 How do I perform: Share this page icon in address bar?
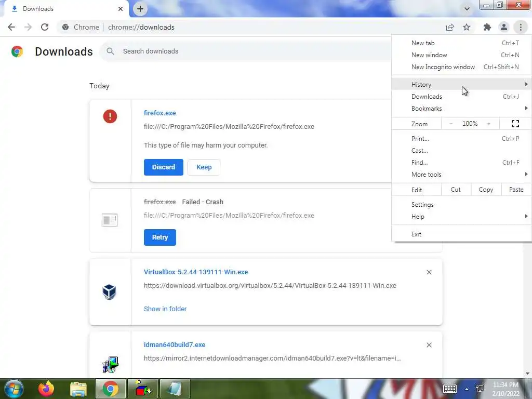click(x=450, y=27)
